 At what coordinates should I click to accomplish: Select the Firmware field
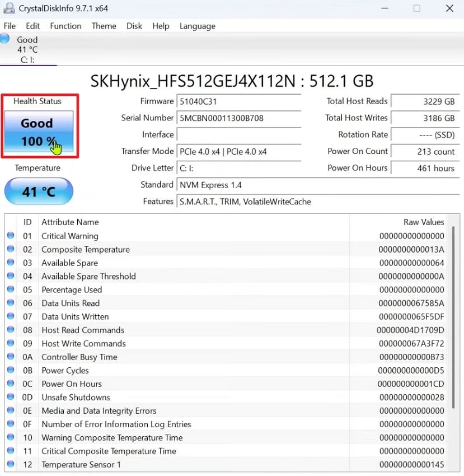(239, 101)
